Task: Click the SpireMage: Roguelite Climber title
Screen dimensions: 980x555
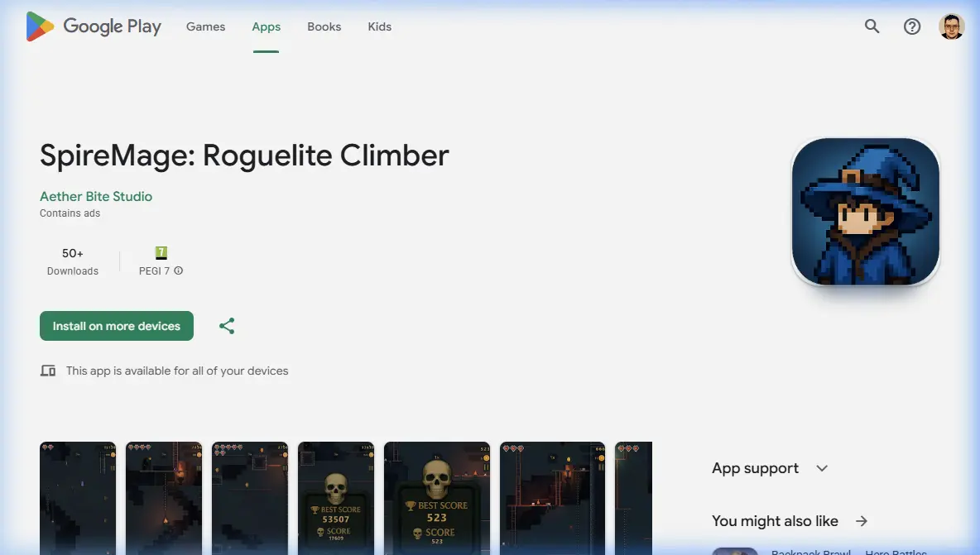Action: pyautogui.click(x=244, y=155)
